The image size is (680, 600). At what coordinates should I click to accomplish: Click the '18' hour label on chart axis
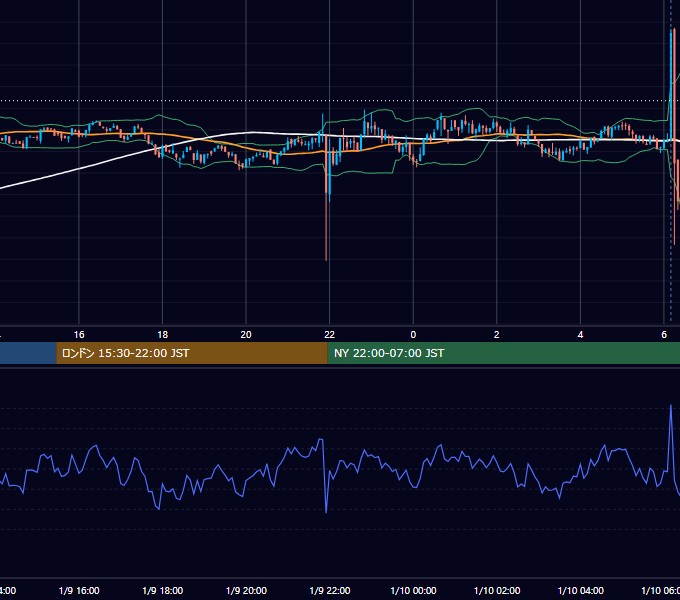[162, 335]
